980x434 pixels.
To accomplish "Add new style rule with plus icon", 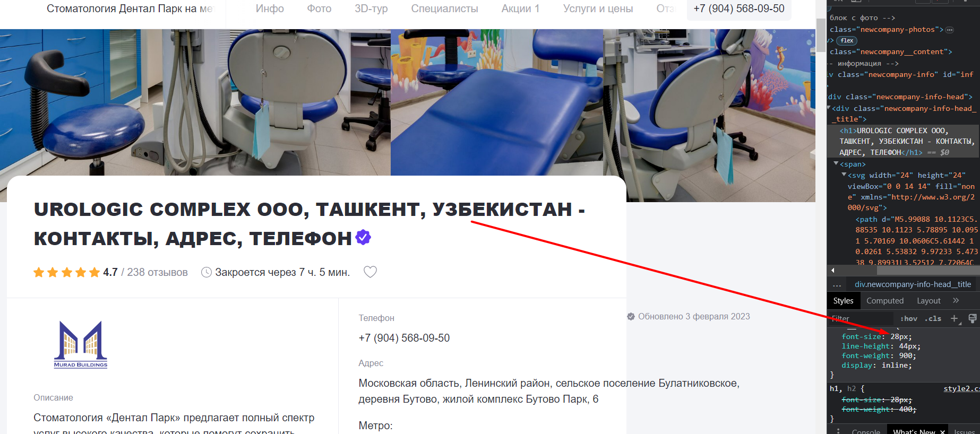I will coord(955,318).
